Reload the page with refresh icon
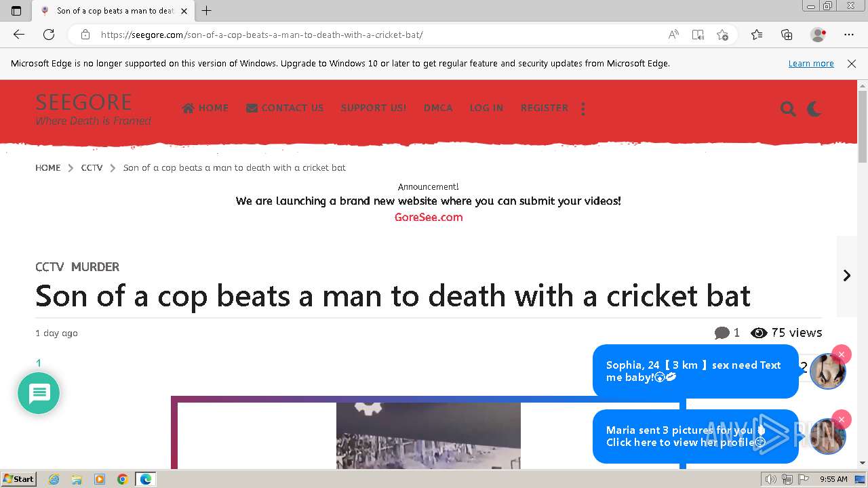The image size is (868, 488). [49, 35]
